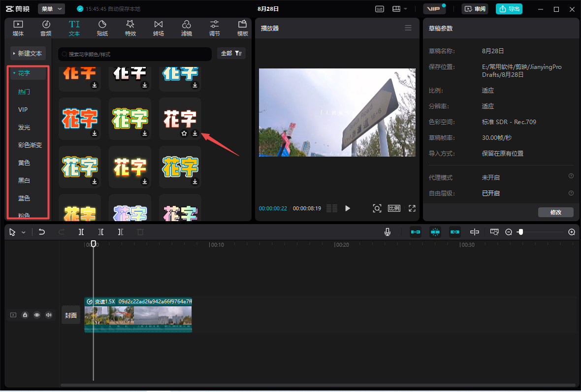Click the timeline zoom slider handle
Viewport: 581px width, 392px height.
click(x=520, y=232)
